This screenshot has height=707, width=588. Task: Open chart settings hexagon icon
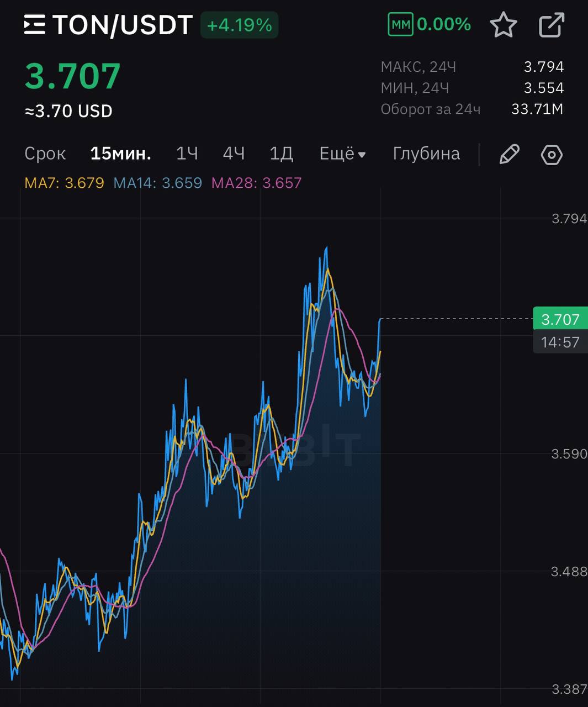(552, 155)
